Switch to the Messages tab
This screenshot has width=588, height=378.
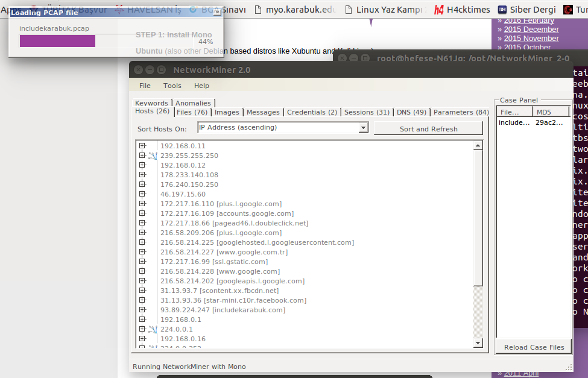263,112
